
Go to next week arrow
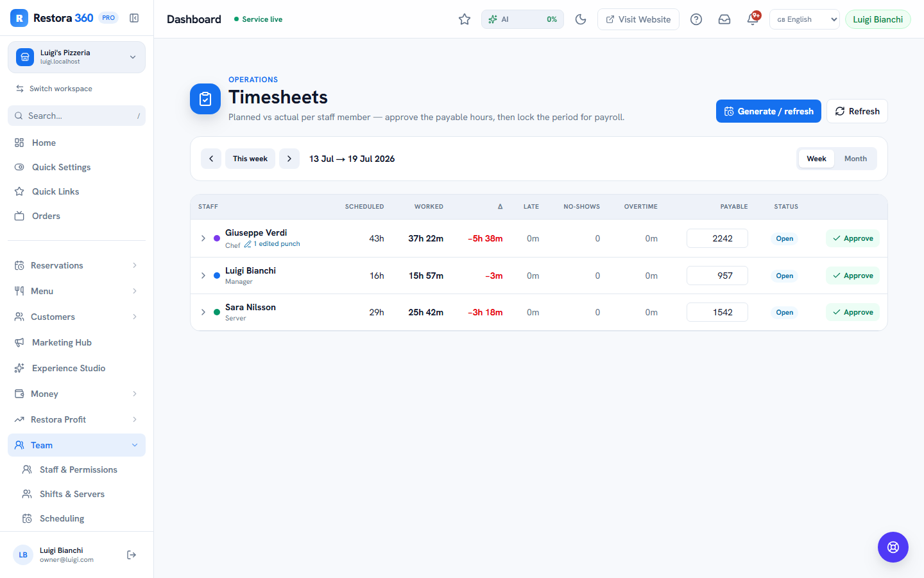pos(289,159)
